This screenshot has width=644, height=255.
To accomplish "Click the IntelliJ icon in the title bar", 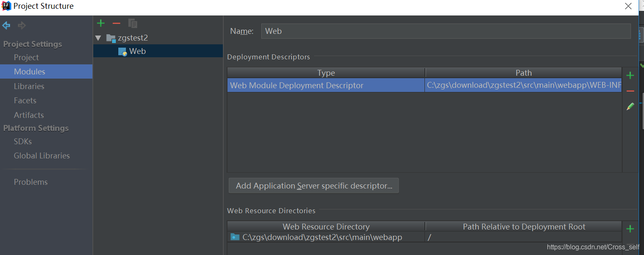I will (6, 6).
